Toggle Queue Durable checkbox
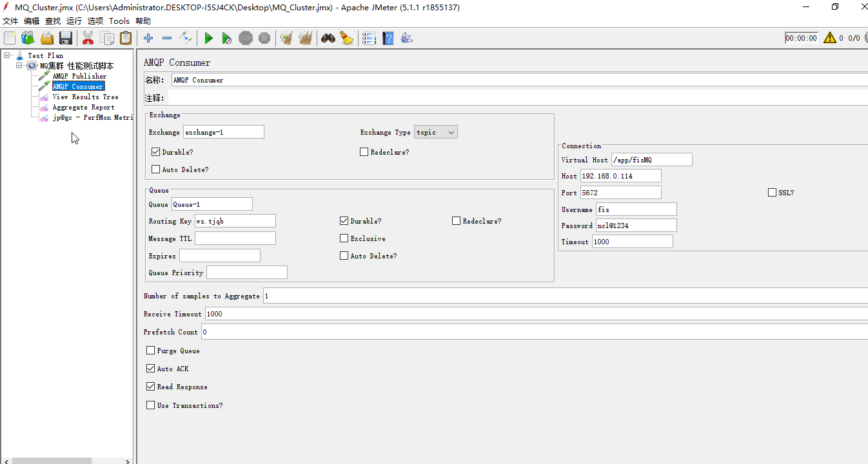 [344, 221]
